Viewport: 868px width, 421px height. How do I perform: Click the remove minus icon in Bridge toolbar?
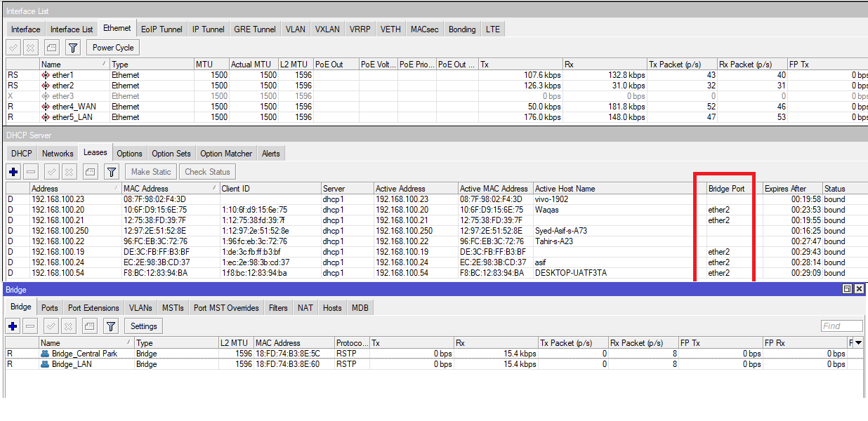tap(30, 326)
